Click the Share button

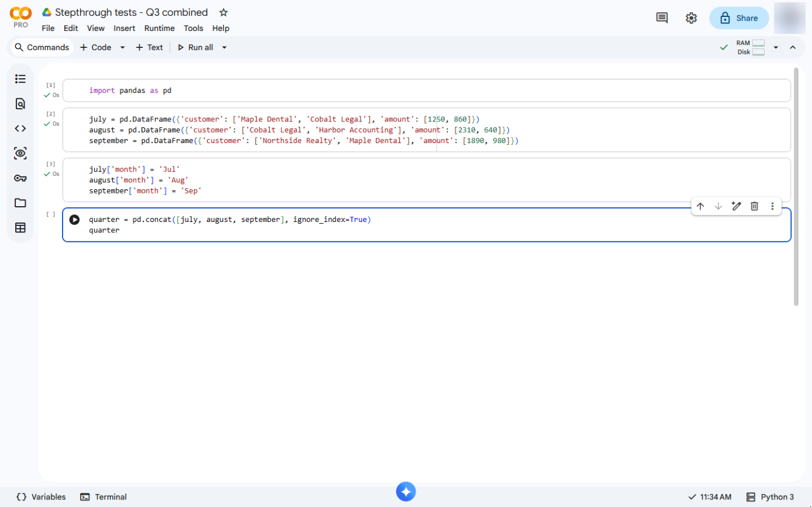(x=739, y=18)
